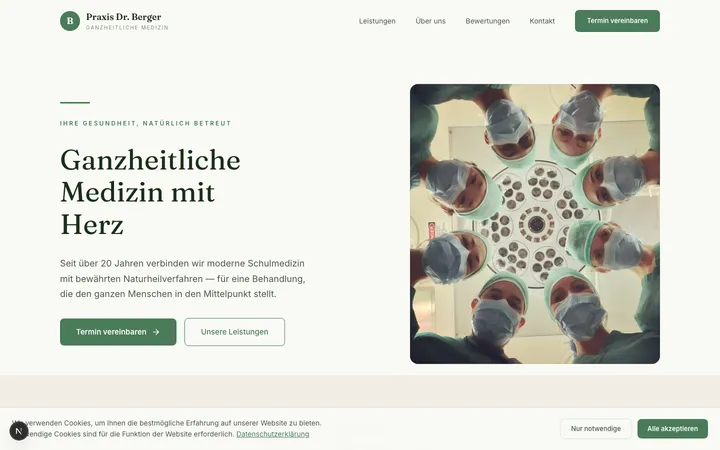Click the Praxis Dr. Berger site title

point(124,17)
